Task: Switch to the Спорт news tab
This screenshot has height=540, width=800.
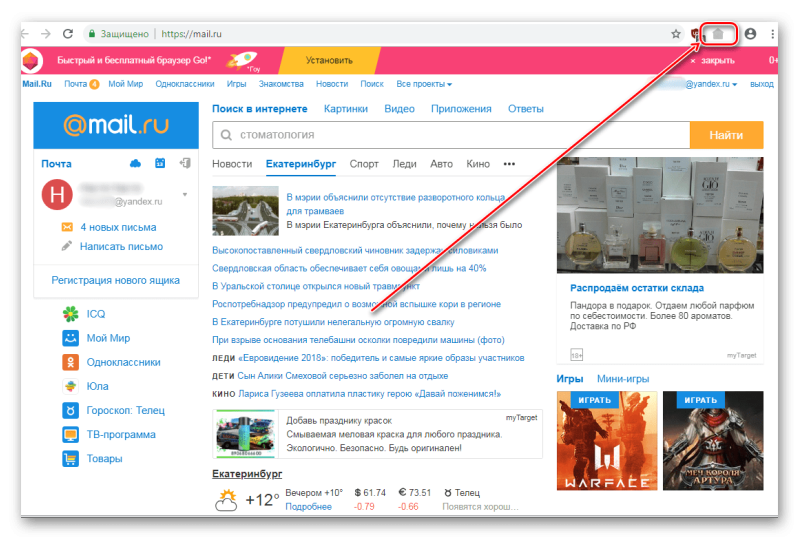Action: tap(364, 164)
